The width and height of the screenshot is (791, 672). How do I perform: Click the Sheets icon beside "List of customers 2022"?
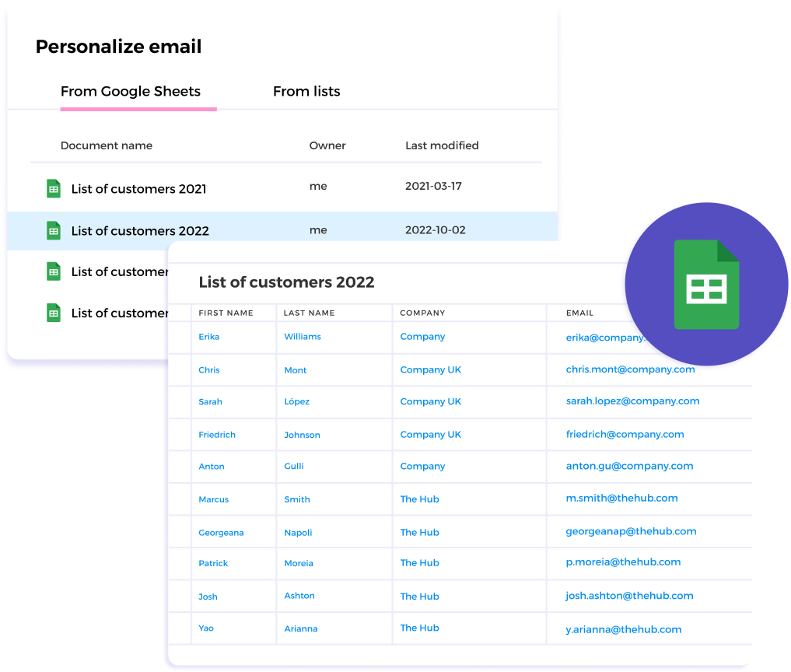click(x=53, y=230)
